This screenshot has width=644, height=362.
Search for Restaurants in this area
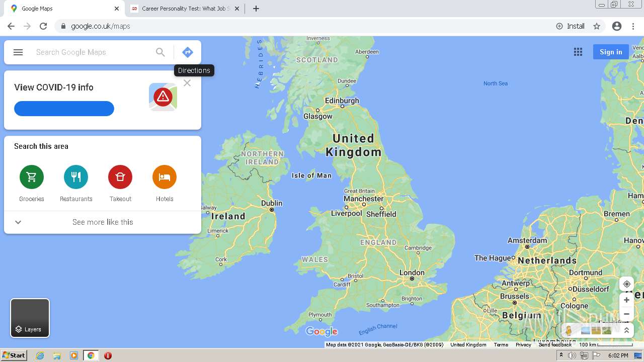click(x=76, y=184)
